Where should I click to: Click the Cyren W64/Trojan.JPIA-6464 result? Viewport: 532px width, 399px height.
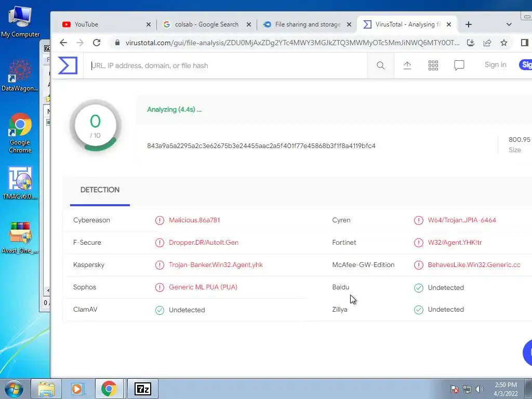[462, 220]
